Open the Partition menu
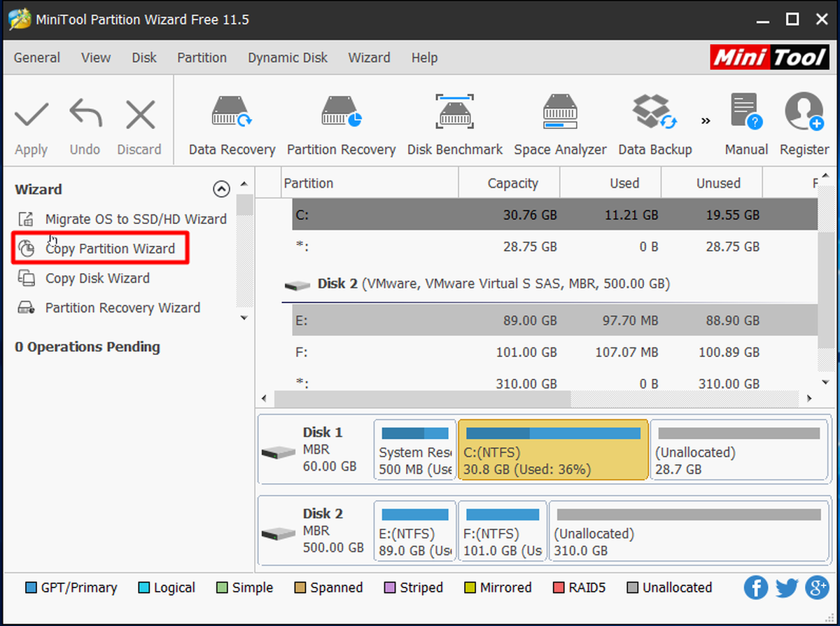 click(202, 57)
